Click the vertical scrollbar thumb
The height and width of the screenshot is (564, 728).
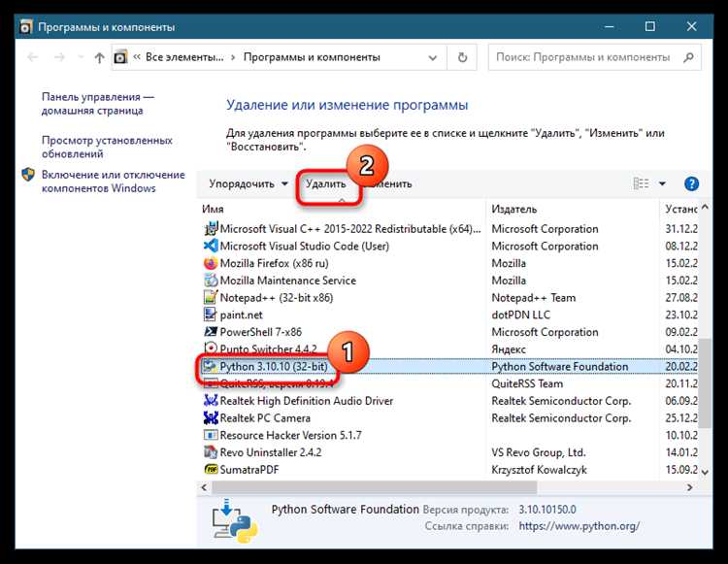(x=705, y=382)
